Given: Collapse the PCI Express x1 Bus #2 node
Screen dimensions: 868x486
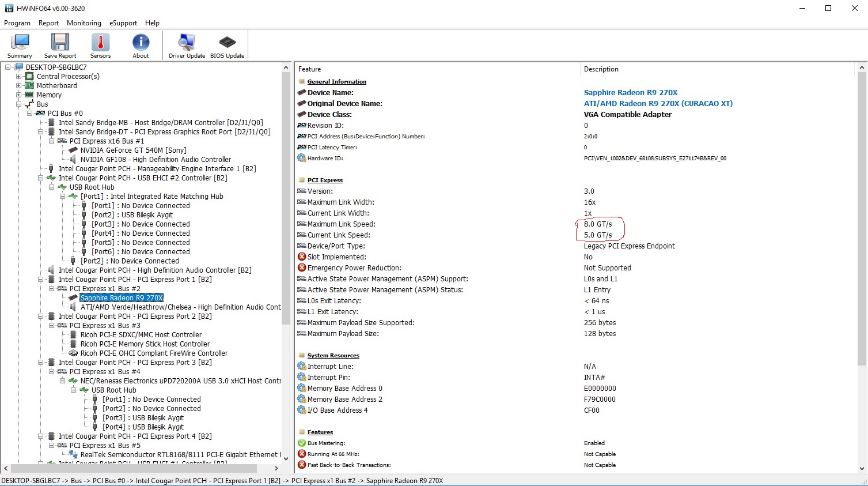Looking at the screenshot, I should pos(51,288).
